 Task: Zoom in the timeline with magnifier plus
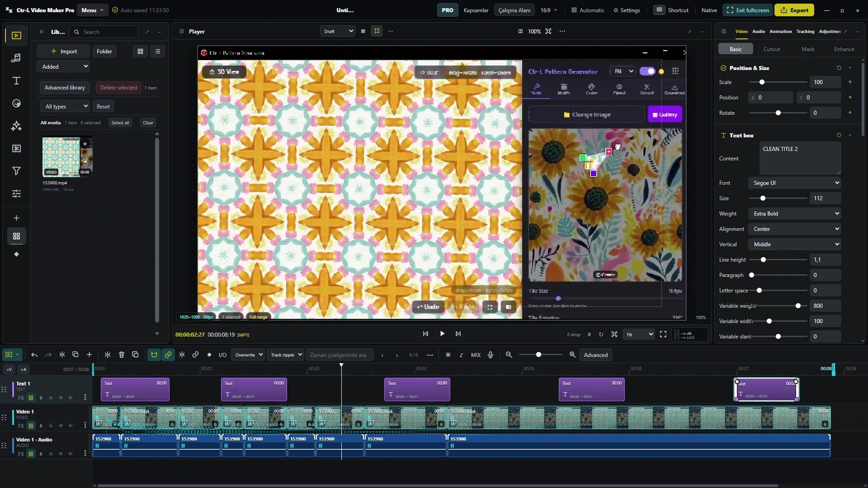[572, 355]
